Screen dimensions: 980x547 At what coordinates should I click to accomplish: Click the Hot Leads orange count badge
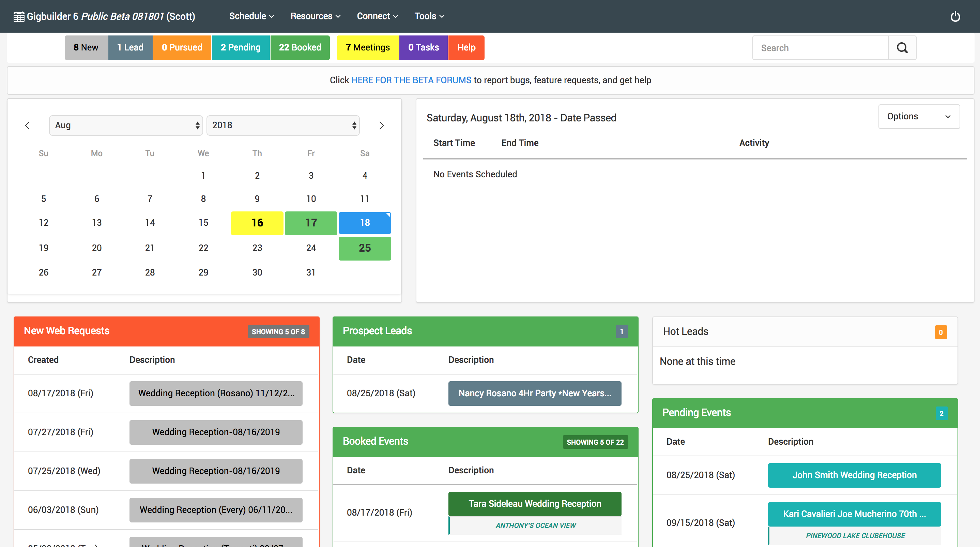point(940,332)
